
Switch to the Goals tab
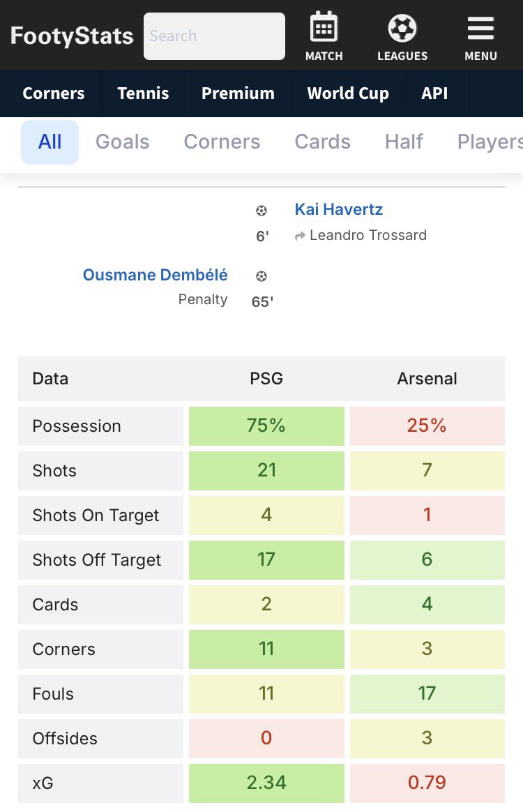[123, 142]
